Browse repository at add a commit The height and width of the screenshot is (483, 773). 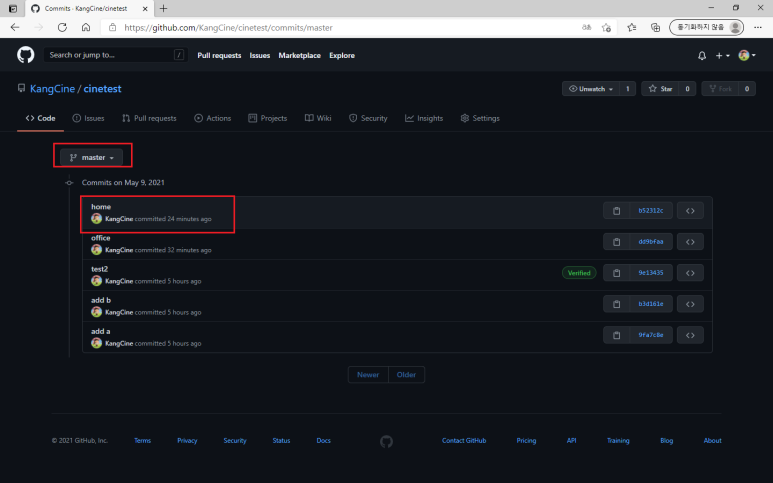(x=690, y=335)
